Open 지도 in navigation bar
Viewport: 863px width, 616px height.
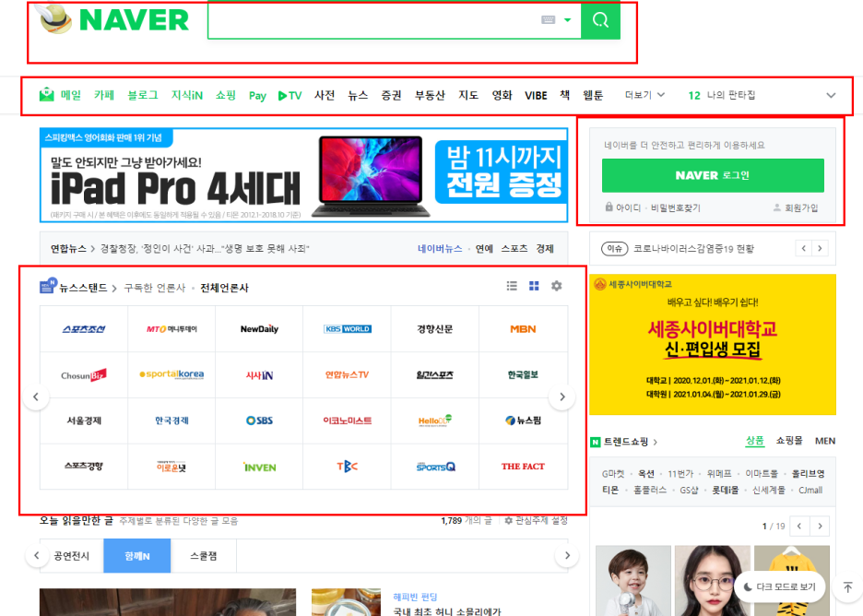[468, 95]
